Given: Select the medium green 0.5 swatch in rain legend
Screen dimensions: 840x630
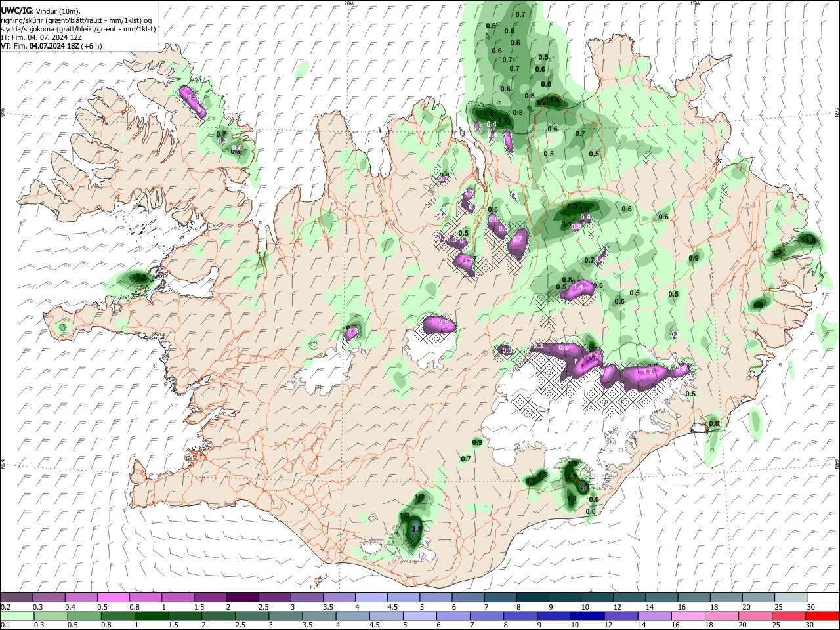Looking at the screenshot, I should (85, 616).
